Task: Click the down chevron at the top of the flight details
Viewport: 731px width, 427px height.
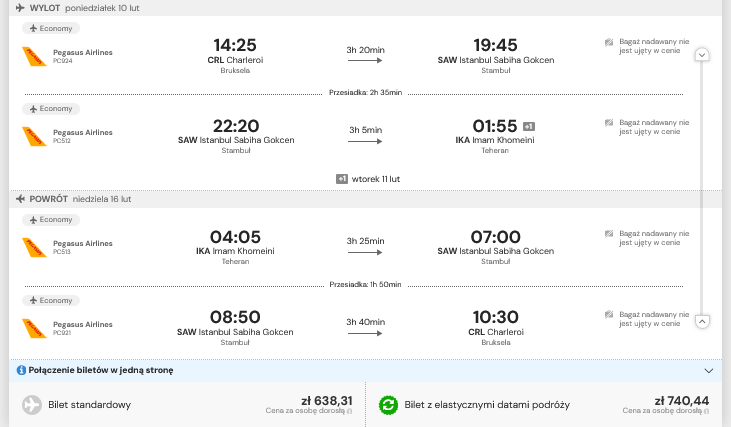Action: point(702,55)
